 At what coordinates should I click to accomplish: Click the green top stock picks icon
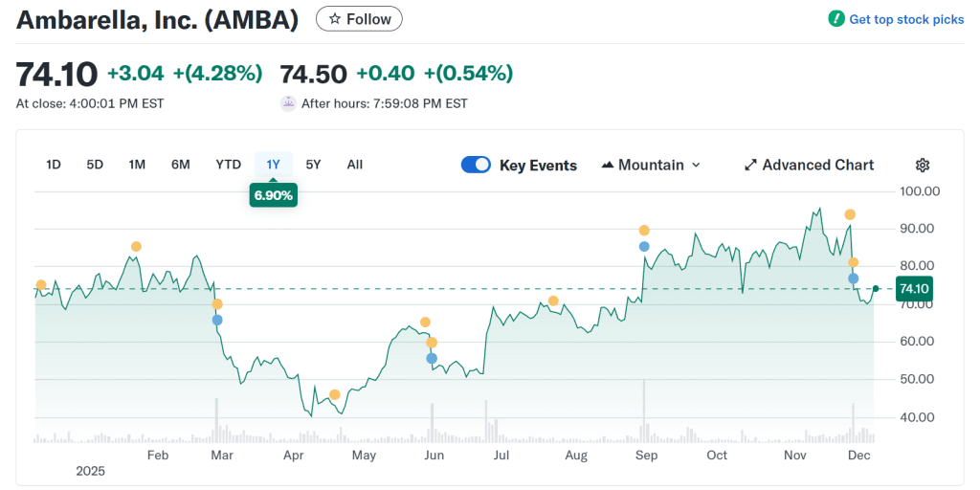coord(836,19)
